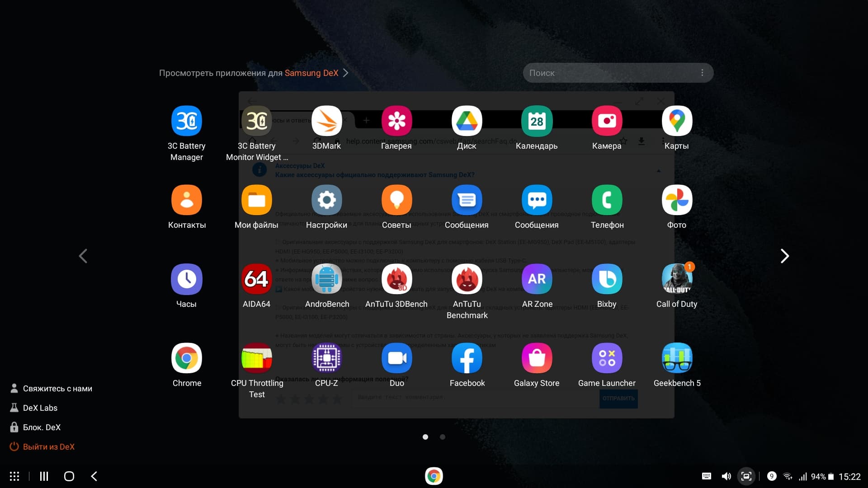Open the AR Zone app
Image resolution: width=868 pixels, height=488 pixels.
click(537, 279)
